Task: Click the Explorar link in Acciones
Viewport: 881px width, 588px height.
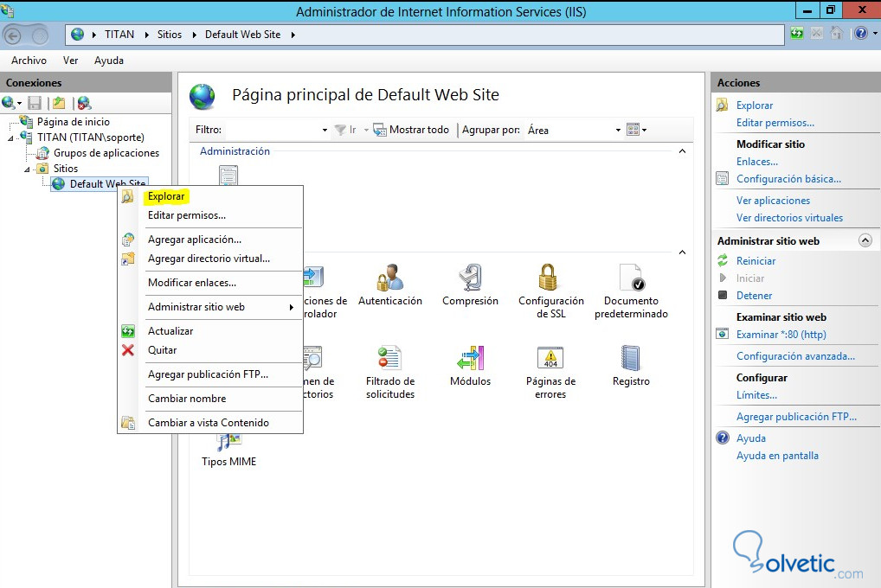Action: (755, 105)
